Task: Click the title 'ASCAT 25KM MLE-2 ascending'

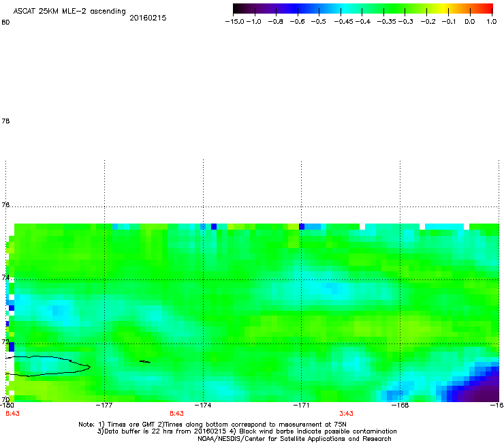Action: tap(69, 12)
